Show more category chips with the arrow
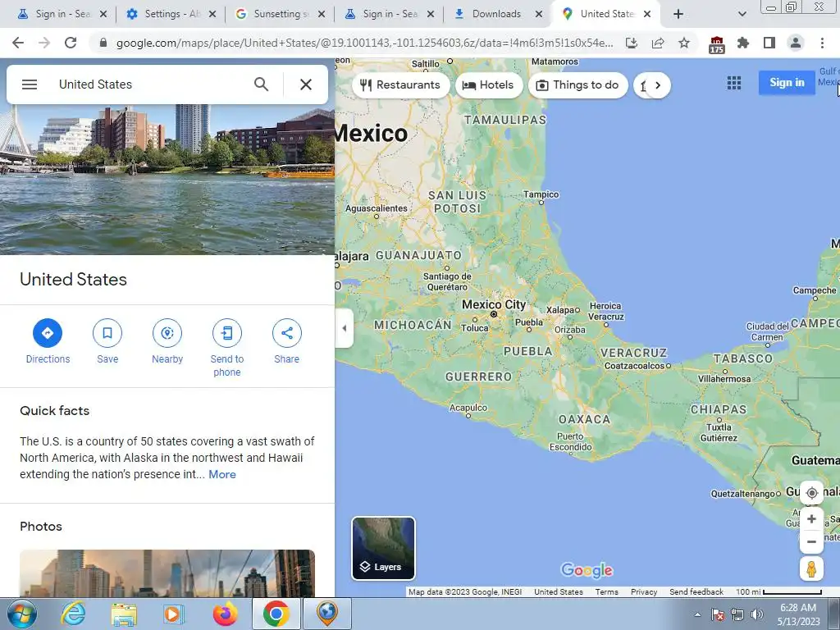 (658, 85)
